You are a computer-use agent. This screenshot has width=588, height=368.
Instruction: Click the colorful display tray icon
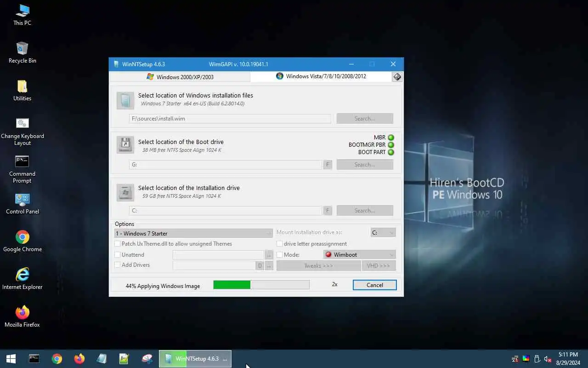pos(526,359)
